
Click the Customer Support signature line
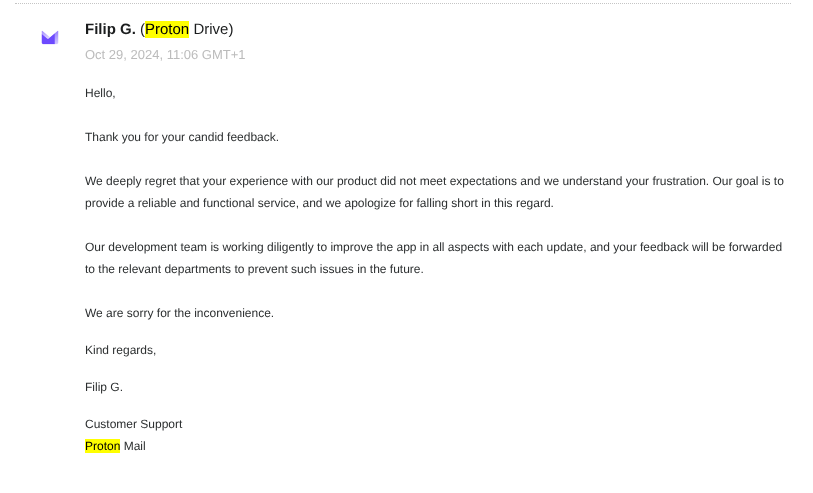coord(133,424)
